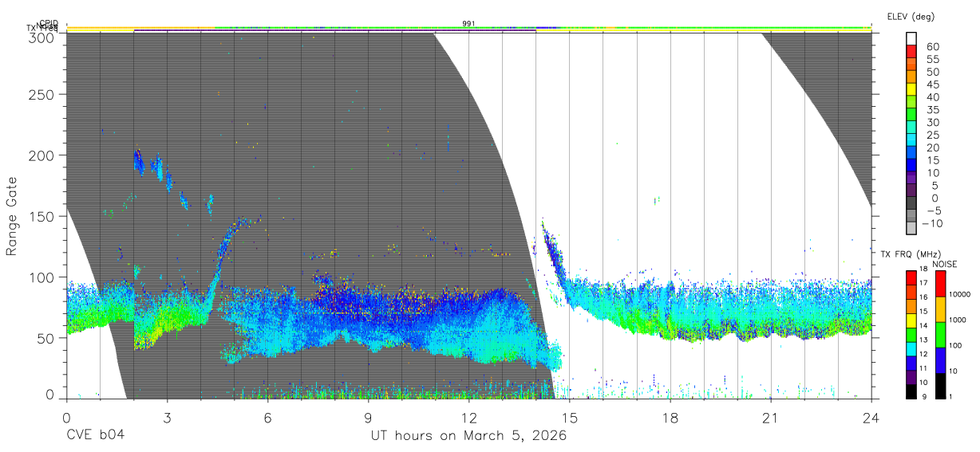Image resolution: width=980 pixels, height=452 pixels.
Task: Click the '300' tick on the Range Gate axis
Action: click(x=41, y=37)
